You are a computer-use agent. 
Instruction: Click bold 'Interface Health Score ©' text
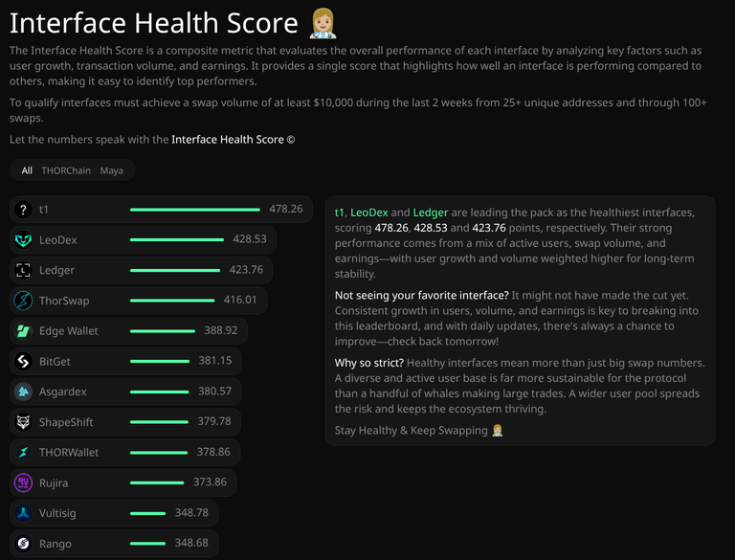point(233,140)
